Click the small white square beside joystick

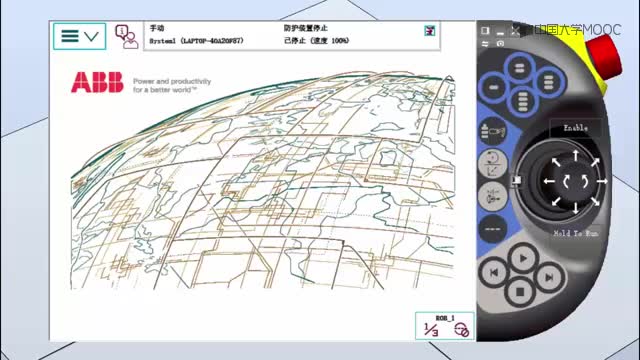[x=517, y=180]
